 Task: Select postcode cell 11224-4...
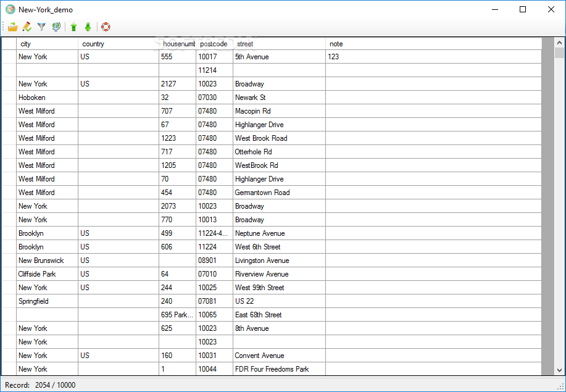tap(214, 233)
